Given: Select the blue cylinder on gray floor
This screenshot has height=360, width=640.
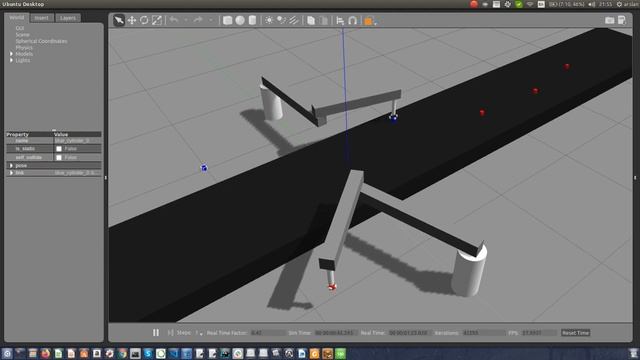Looking at the screenshot, I should coord(204,168).
